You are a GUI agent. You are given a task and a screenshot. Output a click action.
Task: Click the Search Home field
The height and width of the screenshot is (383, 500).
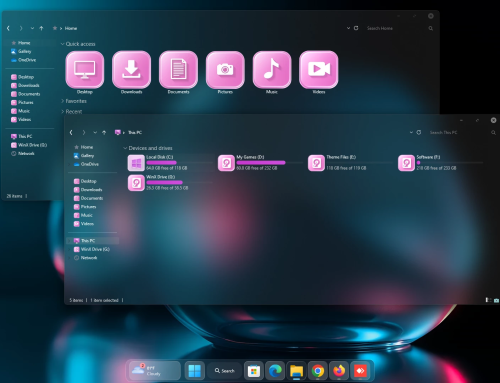(x=397, y=28)
